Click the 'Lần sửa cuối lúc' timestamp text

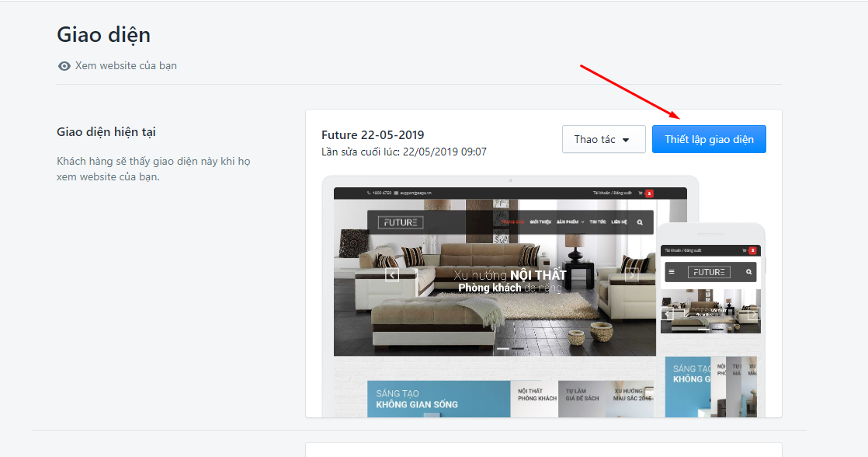pos(404,152)
